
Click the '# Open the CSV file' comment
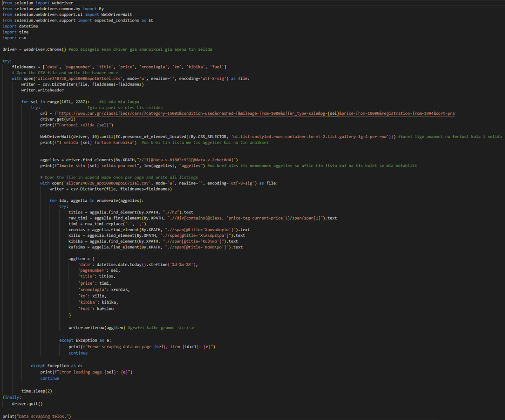(65, 73)
